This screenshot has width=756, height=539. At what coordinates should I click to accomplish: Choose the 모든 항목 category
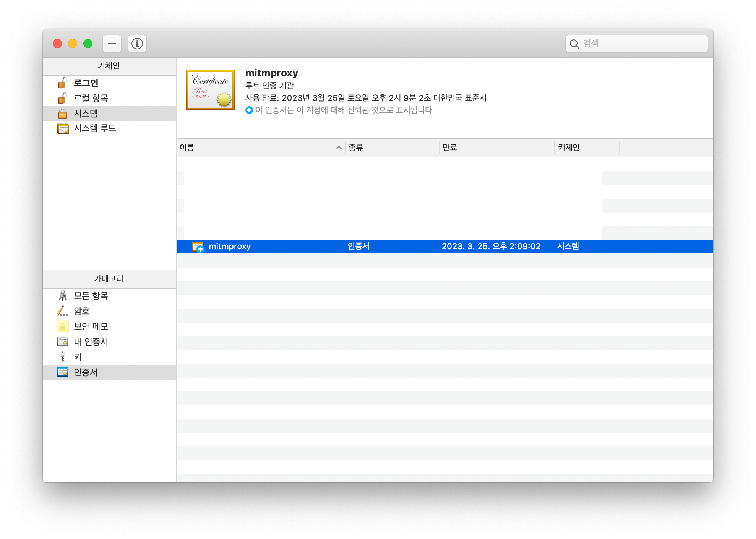pyautogui.click(x=109, y=296)
